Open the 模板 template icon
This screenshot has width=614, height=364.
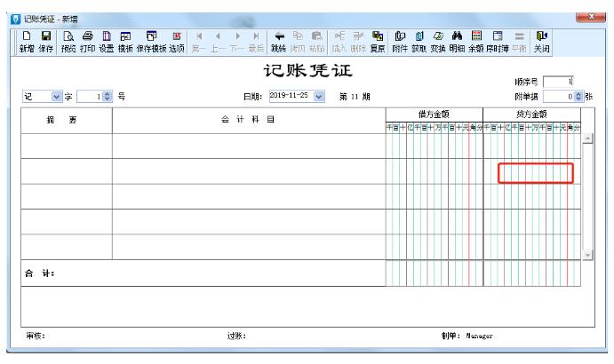coord(125,42)
